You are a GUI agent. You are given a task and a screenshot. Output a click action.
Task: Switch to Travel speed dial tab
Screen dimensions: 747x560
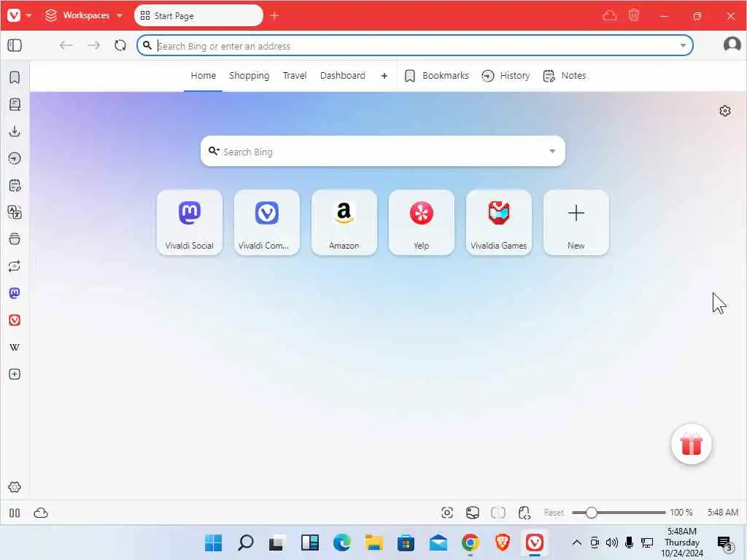[x=295, y=75]
